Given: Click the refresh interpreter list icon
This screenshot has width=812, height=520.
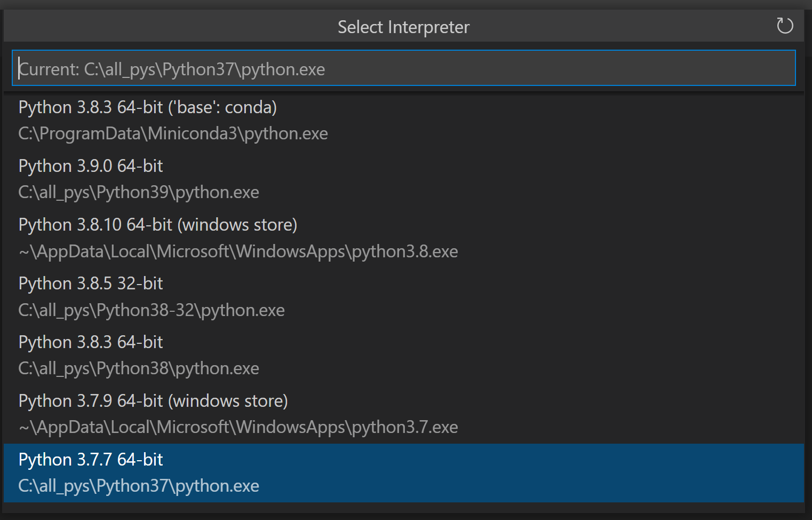Looking at the screenshot, I should pyautogui.click(x=784, y=26).
